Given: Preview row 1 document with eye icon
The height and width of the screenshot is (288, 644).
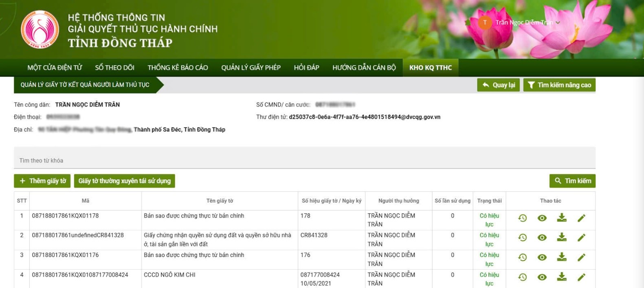Looking at the screenshot, I should [x=542, y=218].
